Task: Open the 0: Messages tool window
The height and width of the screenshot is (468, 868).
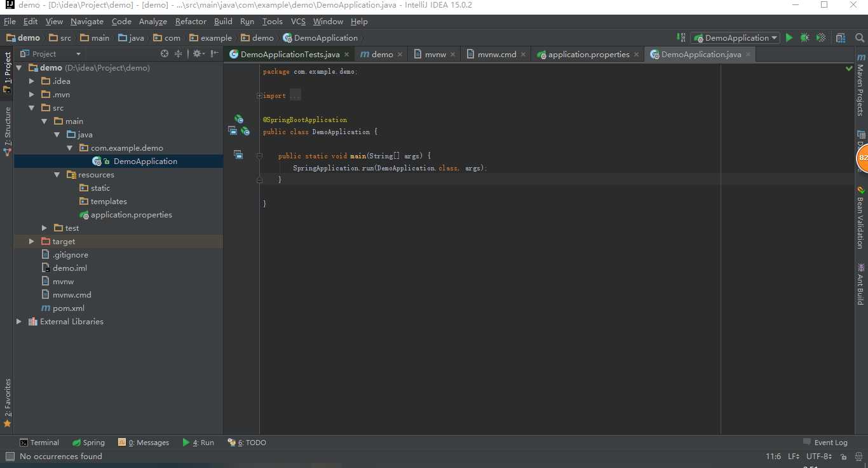Action: [143, 443]
